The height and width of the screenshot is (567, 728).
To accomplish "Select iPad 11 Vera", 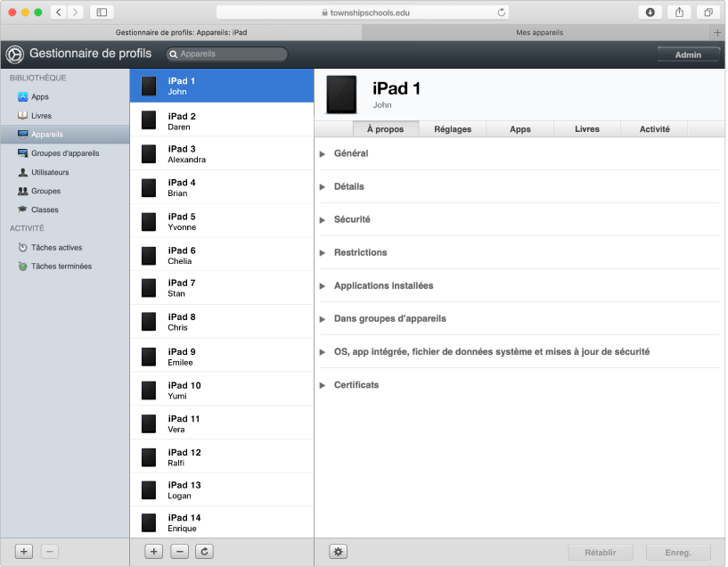I will [222, 423].
